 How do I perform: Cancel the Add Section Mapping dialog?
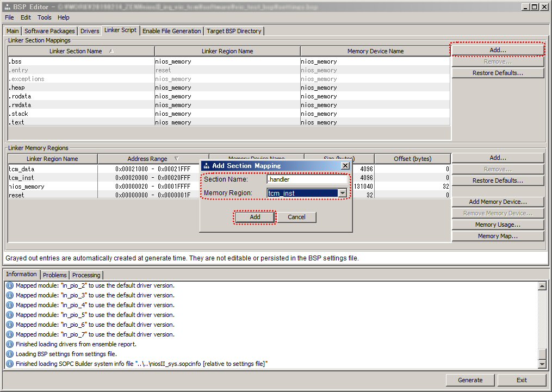[x=296, y=217]
